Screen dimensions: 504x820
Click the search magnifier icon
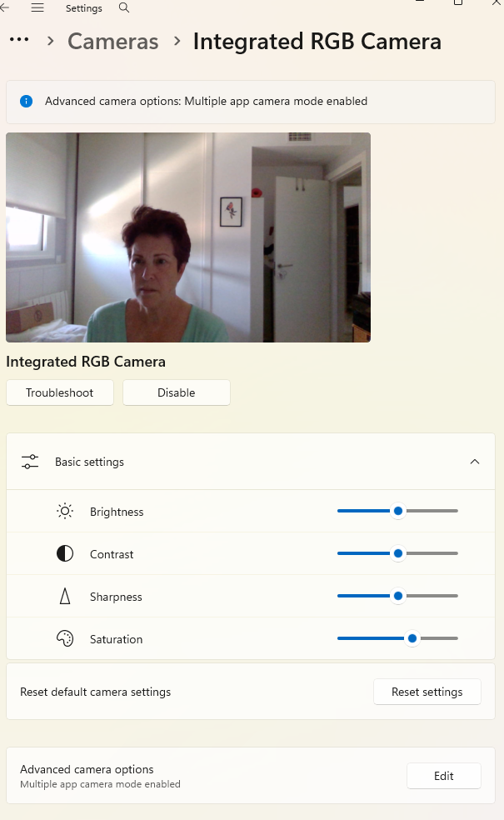pyautogui.click(x=124, y=7)
